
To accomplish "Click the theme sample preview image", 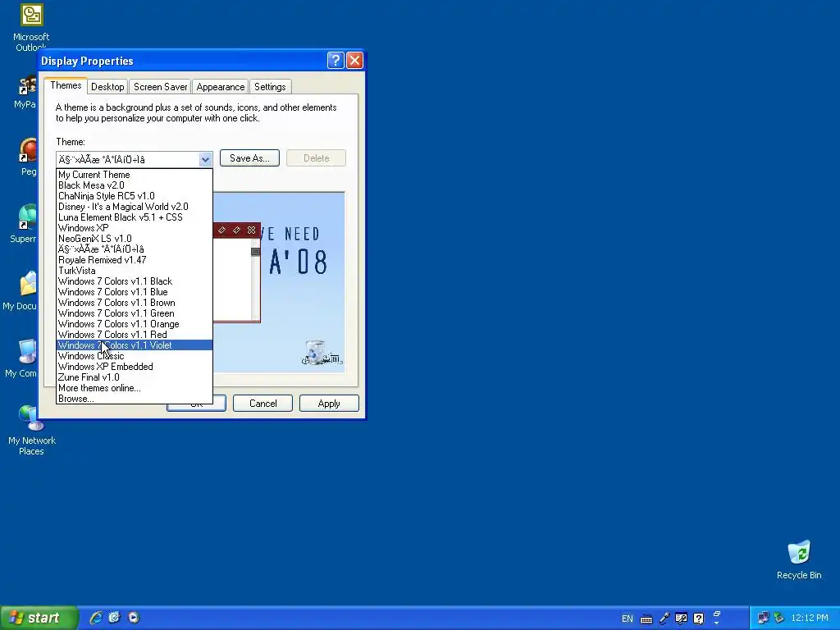I will point(279,282).
